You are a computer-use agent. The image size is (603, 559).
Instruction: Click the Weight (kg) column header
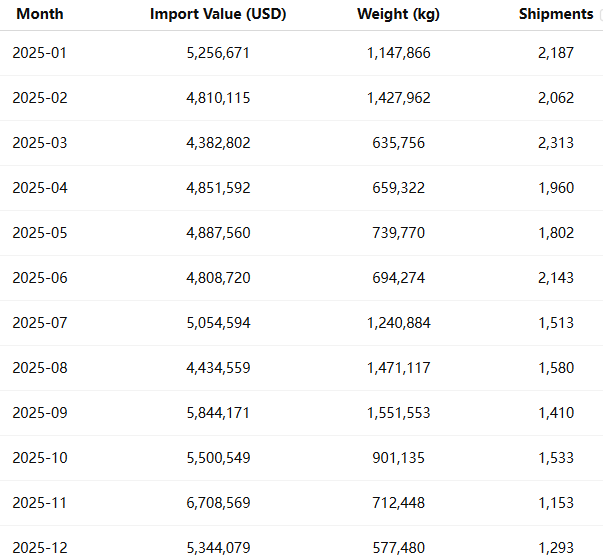click(x=398, y=14)
